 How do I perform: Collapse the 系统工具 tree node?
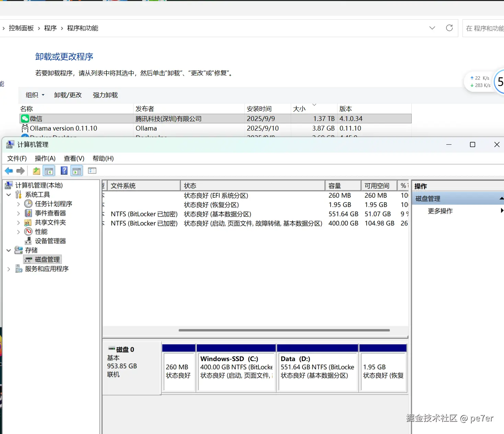coord(9,194)
